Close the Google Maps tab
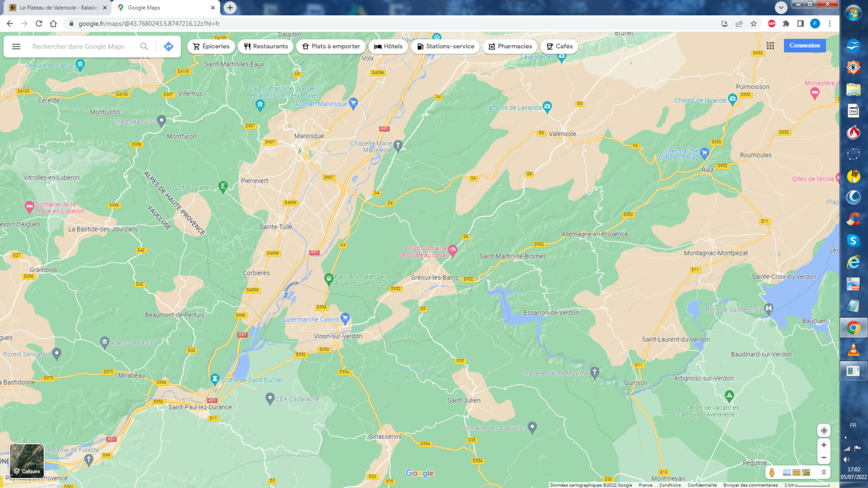 [213, 7]
